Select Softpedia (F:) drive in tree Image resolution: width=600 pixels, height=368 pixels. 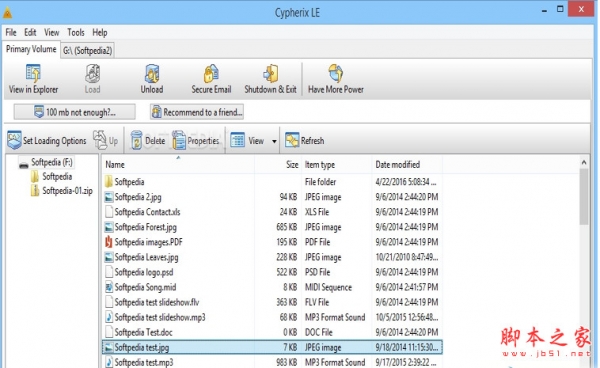pos(52,162)
